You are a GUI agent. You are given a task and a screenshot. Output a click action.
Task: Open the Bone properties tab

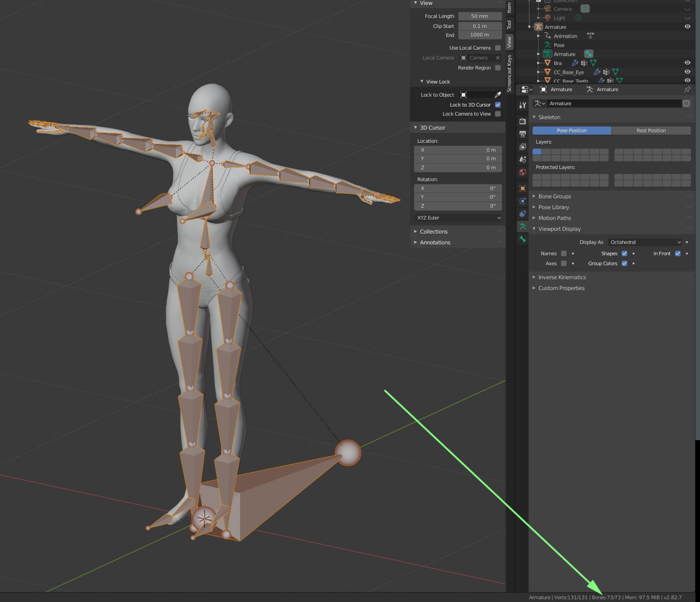[523, 239]
